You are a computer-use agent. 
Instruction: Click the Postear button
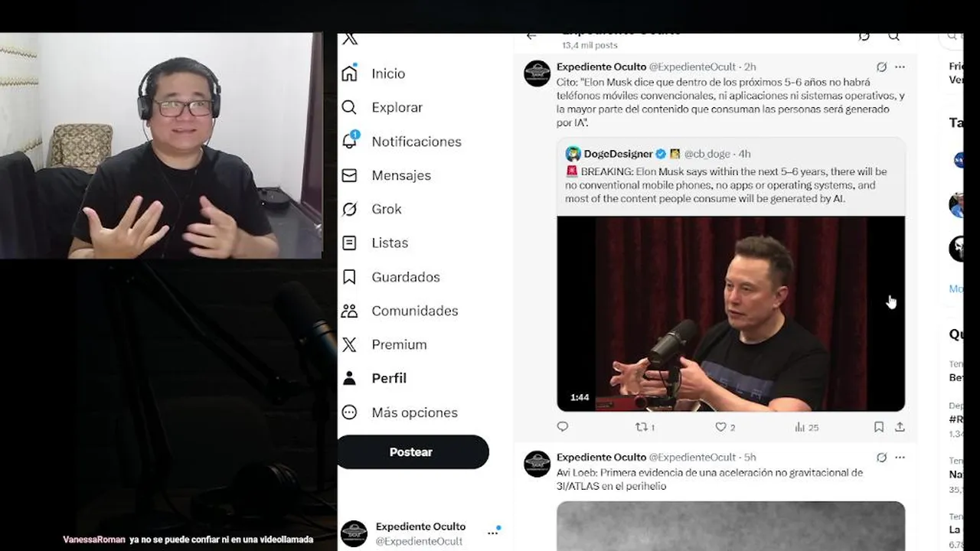click(x=413, y=452)
